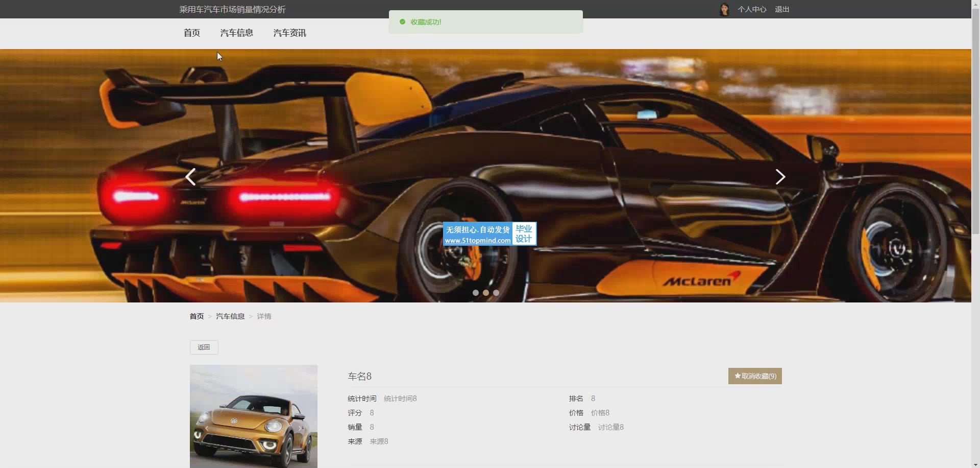This screenshot has width=980, height=468.
Task: Click the previous slide arrow on banner
Action: click(190, 177)
